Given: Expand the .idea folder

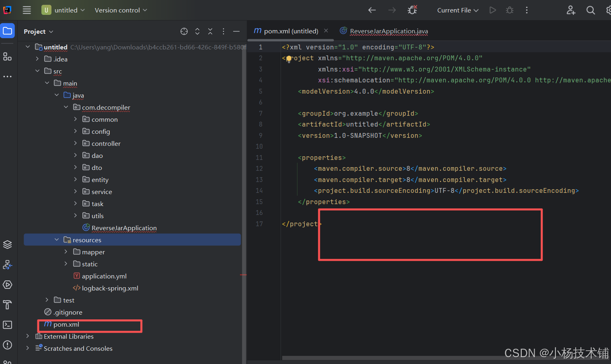Looking at the screenshot, I should [37, 59].
